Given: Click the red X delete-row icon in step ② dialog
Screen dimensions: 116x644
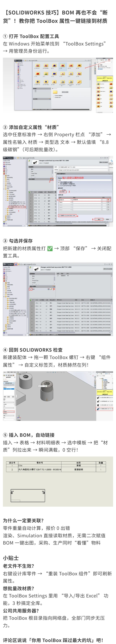Looking at the screenshot, I should coord(108,200).
